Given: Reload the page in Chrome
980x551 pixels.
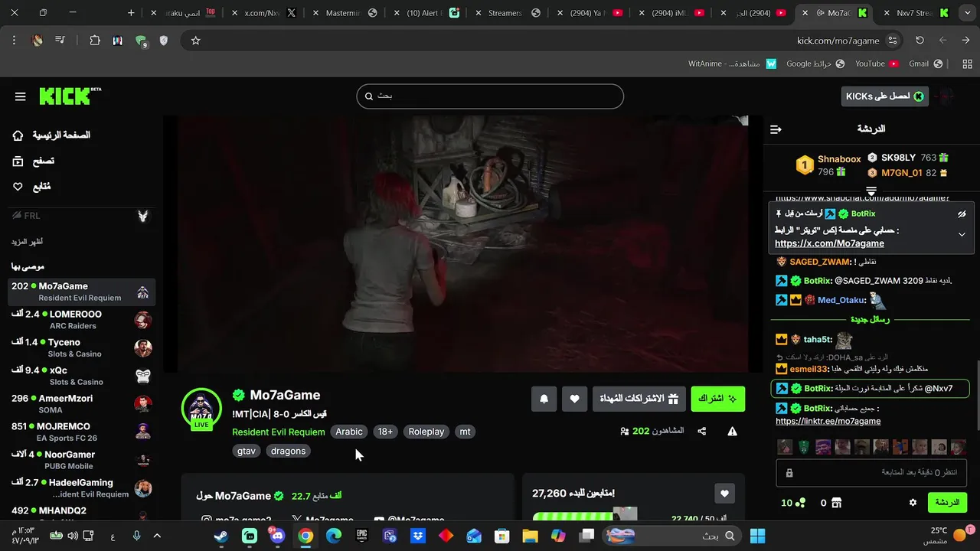Looking at the screenshot, I should [920, 41].
